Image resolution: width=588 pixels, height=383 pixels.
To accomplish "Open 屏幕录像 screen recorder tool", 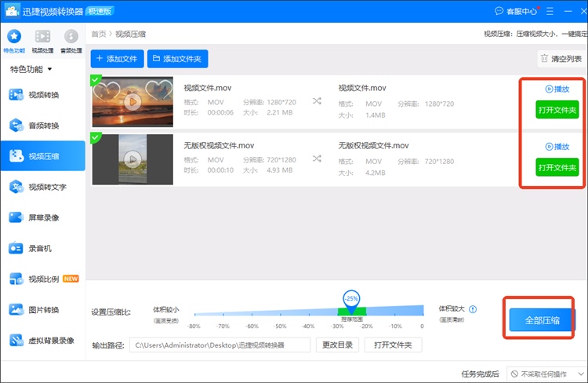I will (43, 217).
